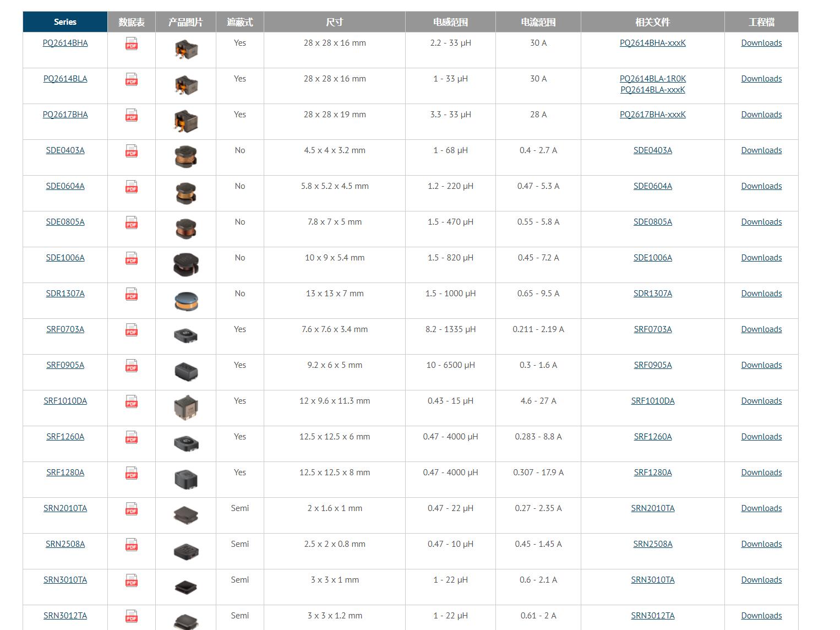Click the PDF icon for SDR1307A
Screen dimensions: 840x630
click(x=132, y=294)
